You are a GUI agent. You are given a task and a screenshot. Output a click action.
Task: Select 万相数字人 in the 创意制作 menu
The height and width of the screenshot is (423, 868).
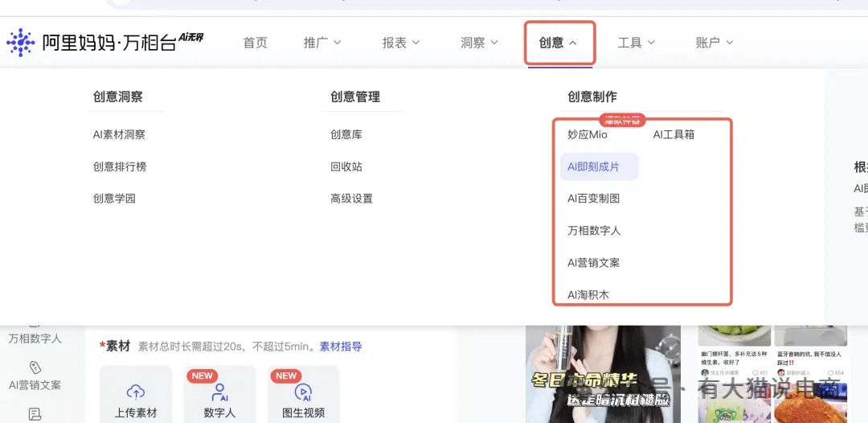594,231
